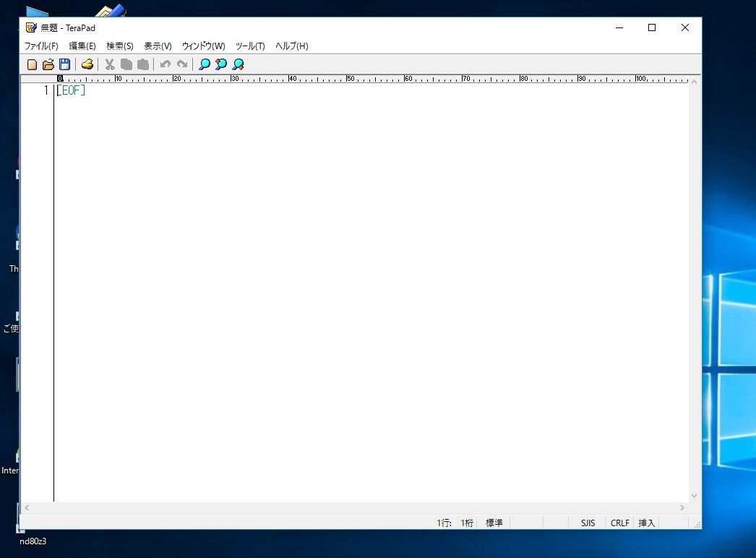
Task: Save the document with the floppy disk icon
Action: coord(64,64)
